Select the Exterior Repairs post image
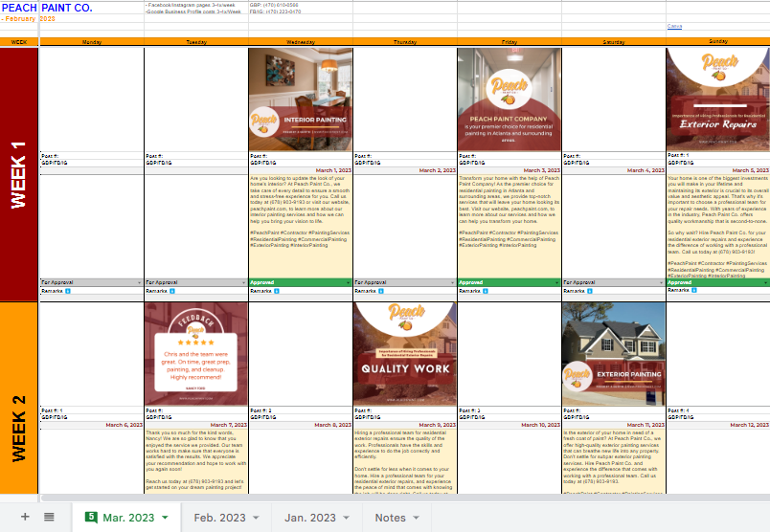Image resolution: width=770 pixels, height=532 pixels. point(718,100)
